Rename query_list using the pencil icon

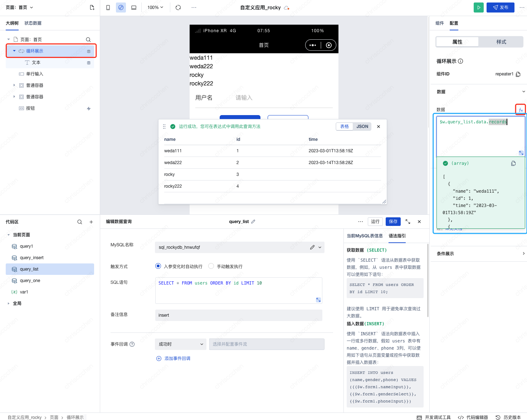[253, 222]
